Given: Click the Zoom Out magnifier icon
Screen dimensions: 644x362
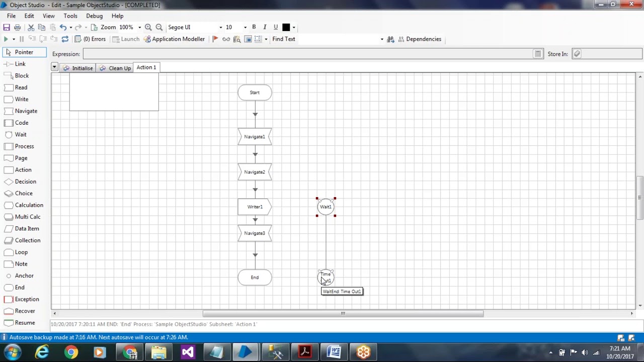Looking at the screenshot, I should click(x=159, y=27).
